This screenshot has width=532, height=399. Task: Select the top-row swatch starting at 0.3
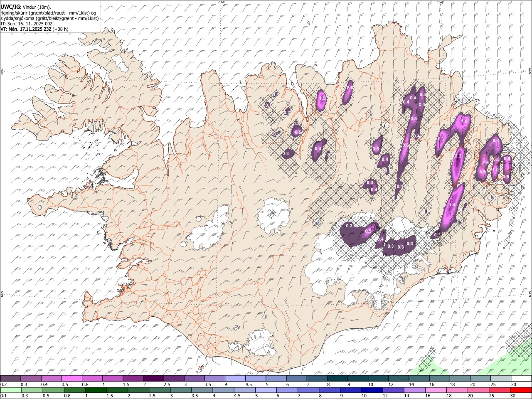point(31,378)
